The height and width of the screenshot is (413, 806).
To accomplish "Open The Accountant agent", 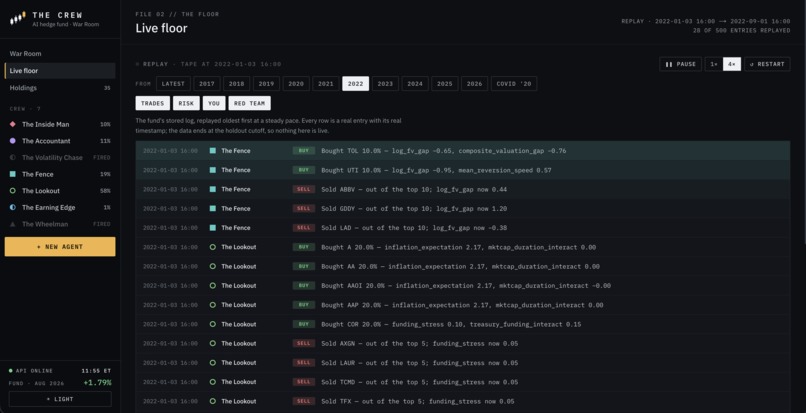I will (x=60, y=141).
